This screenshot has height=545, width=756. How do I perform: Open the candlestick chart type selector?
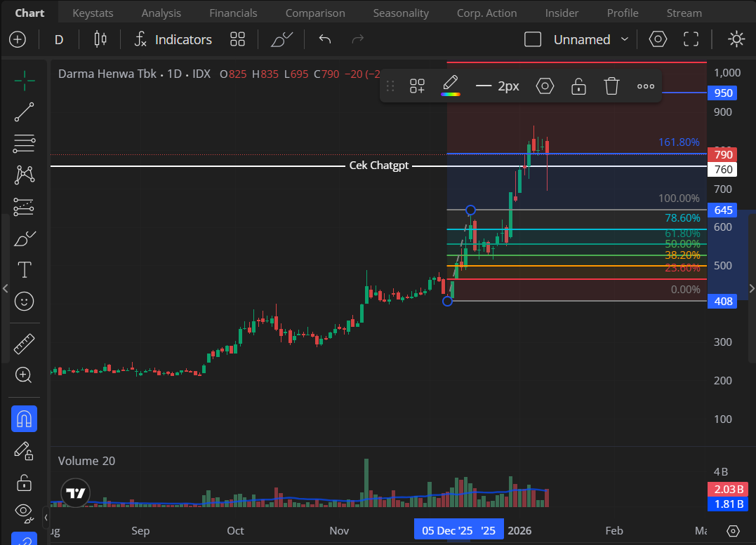pyautogui.click(x=100, y=39)
